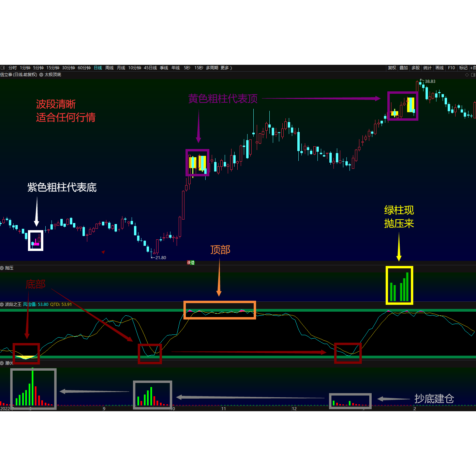Expand the 太极顶底 indicator dropdown
This screenshot has width=476, height=476.
pos(41,75)
